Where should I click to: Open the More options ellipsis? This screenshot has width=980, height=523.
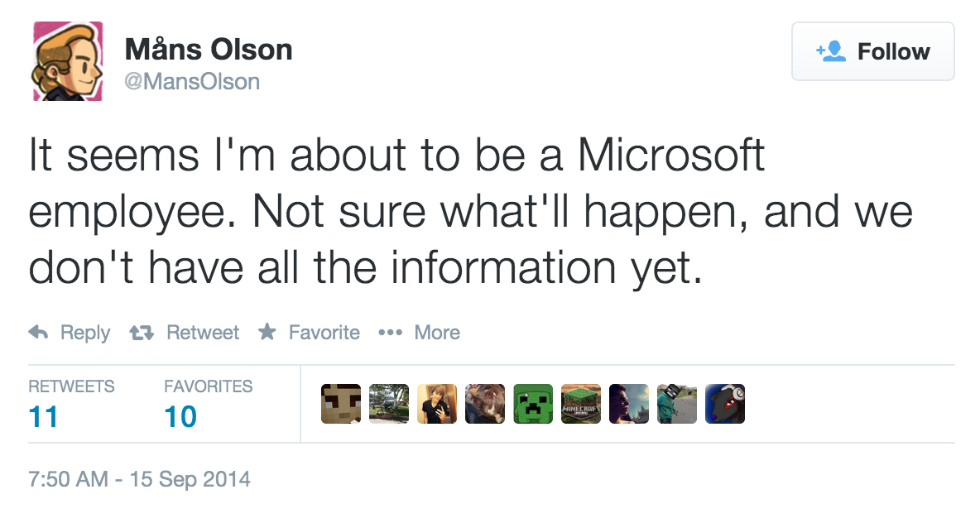click(x=389, y=333)
